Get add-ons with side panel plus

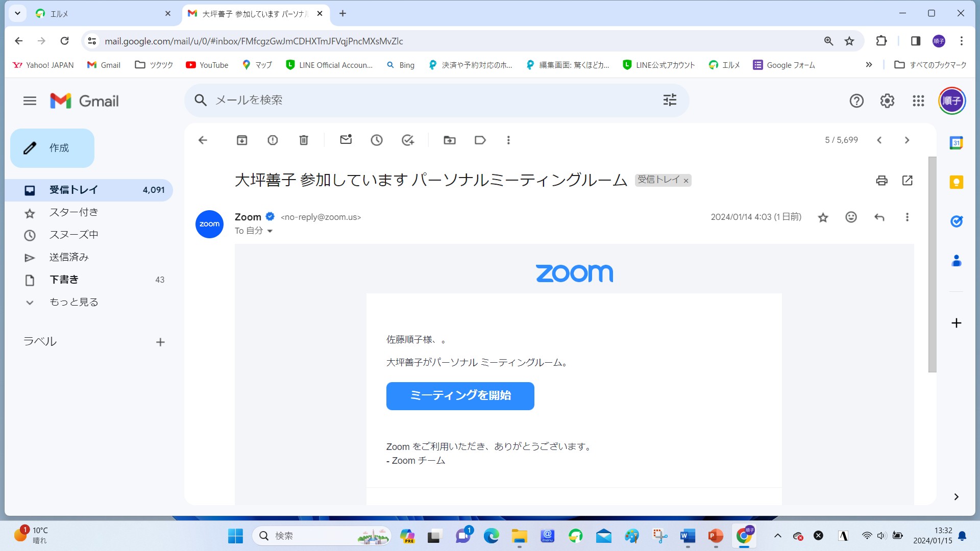click(957, 323)
